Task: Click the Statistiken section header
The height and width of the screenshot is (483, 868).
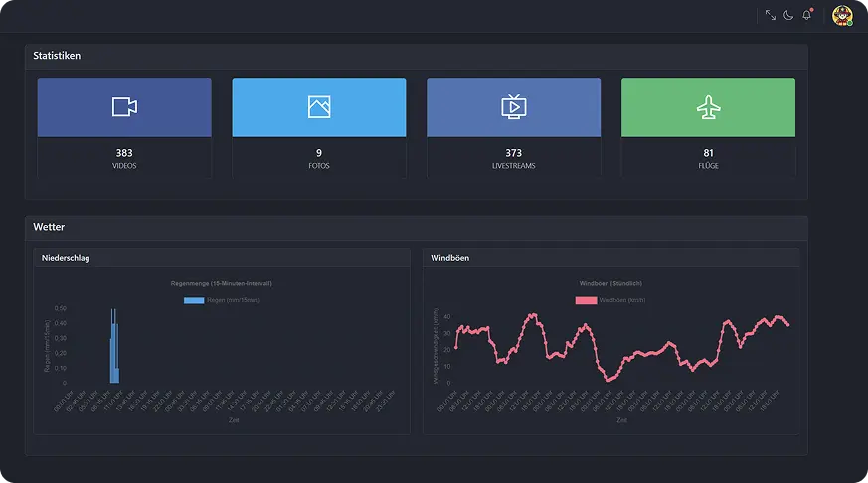Action: click(x=57, y=56)
